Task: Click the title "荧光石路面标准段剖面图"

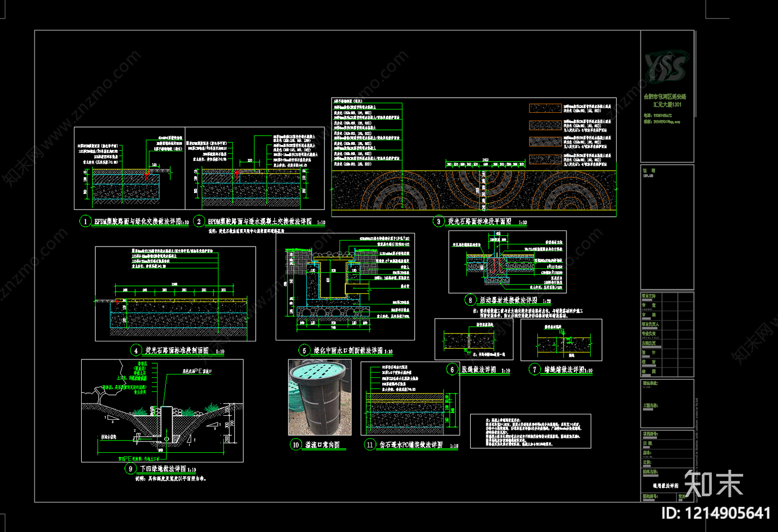Action: tap(177, 350)
